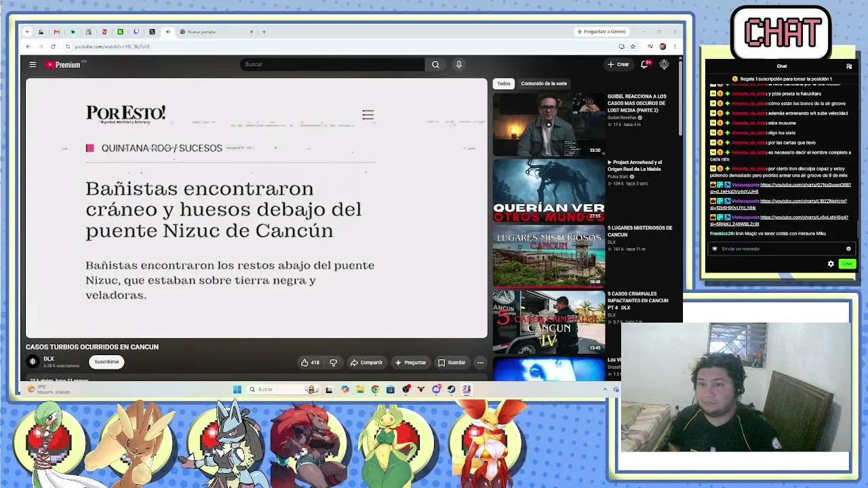Open Chrome from the Windows taskbar
Viewport: 868px width, 488px height.
[x=375, y=390]
